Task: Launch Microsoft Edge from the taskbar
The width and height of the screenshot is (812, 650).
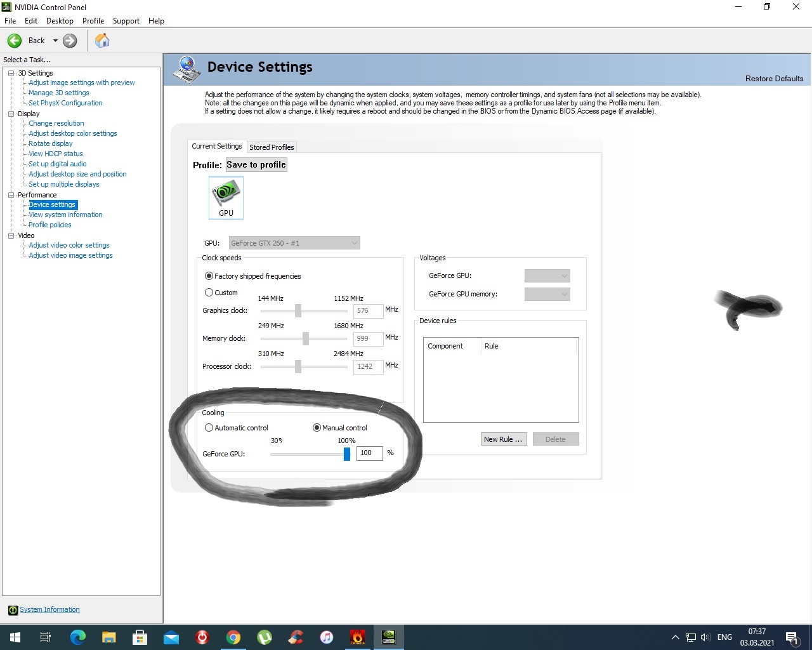Action: click(77, 637)
